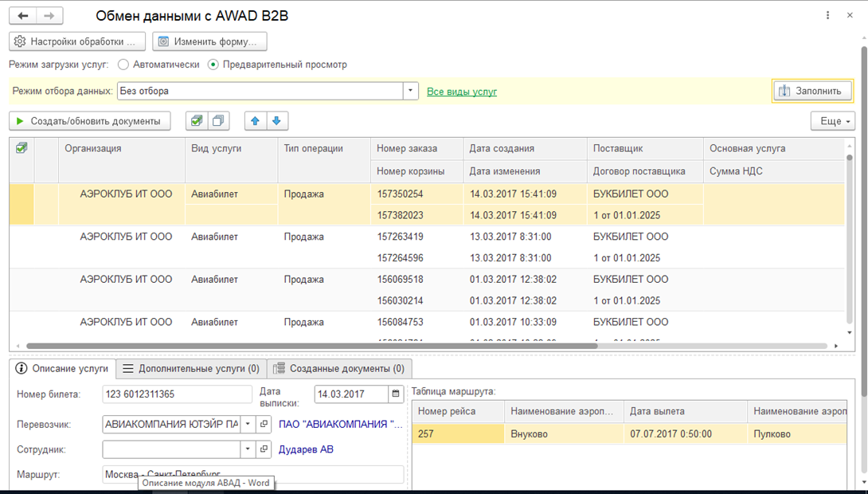
Task: Move row up with blue arrow
Action: pyautogui.click(x=255, y=121)
